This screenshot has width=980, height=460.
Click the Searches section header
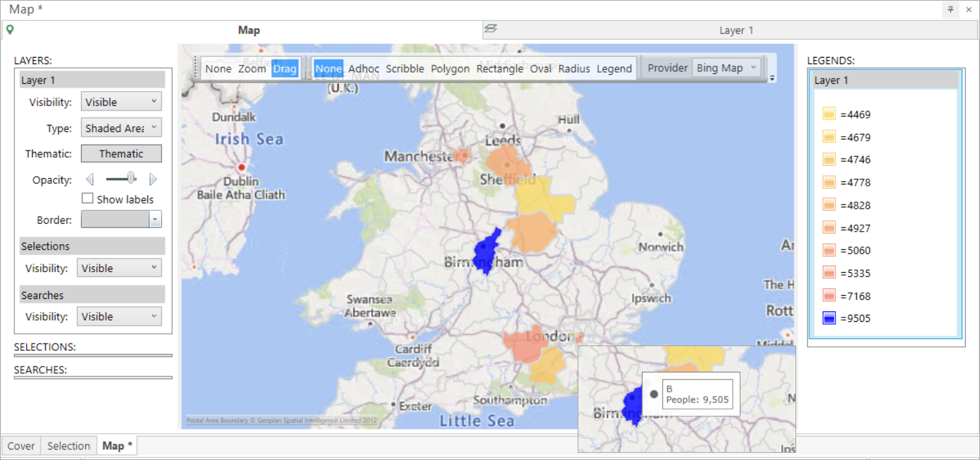click(92, 295)
